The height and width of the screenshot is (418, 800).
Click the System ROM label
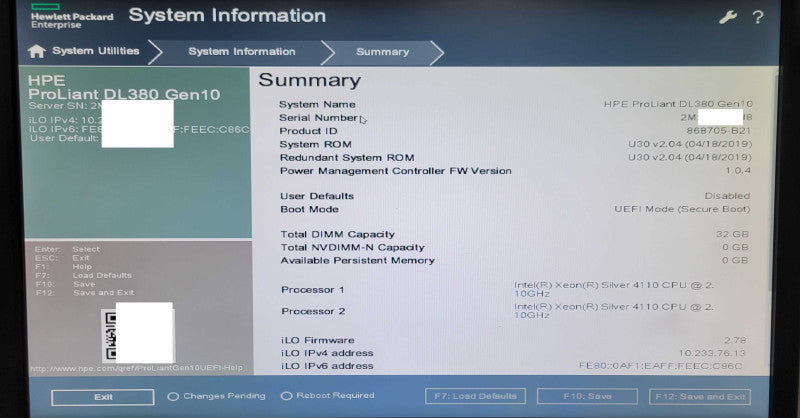pos(315,144)
